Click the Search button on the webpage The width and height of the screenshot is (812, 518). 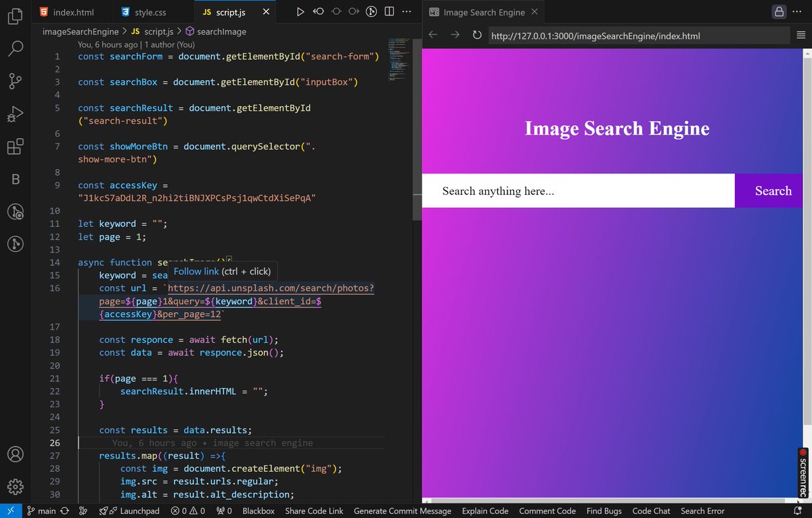pos(772,191)
